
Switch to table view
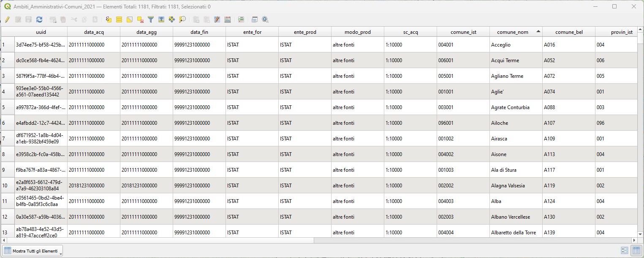click(635, 251)
